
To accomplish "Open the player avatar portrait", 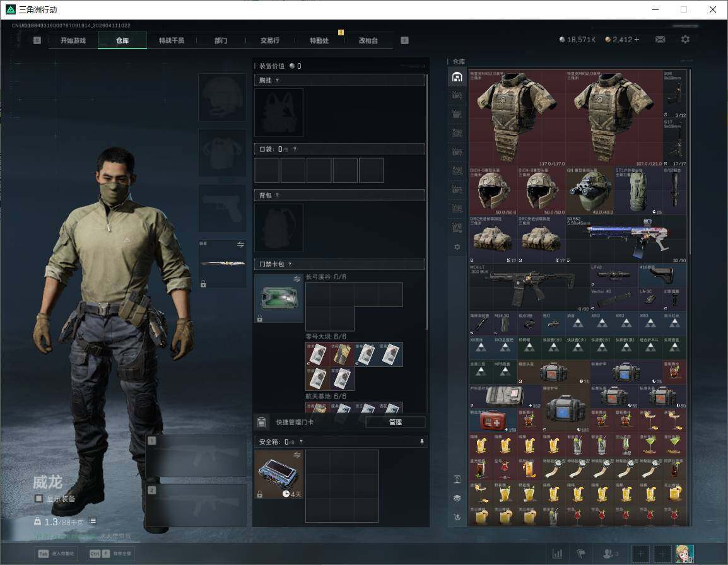I will (x=684, y=554).
